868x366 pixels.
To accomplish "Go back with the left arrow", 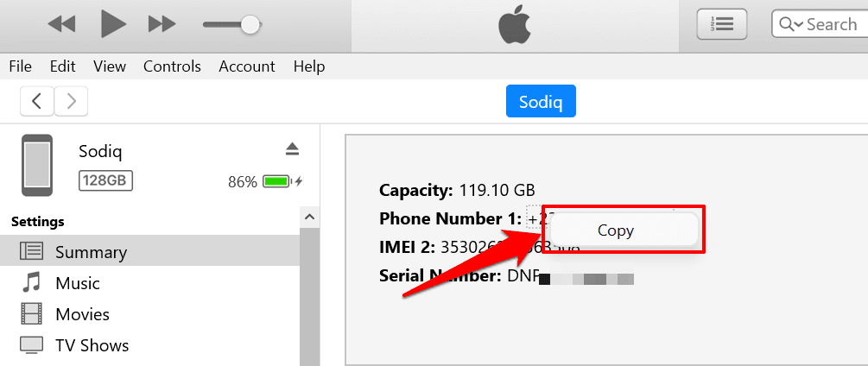I will [37, 101].
